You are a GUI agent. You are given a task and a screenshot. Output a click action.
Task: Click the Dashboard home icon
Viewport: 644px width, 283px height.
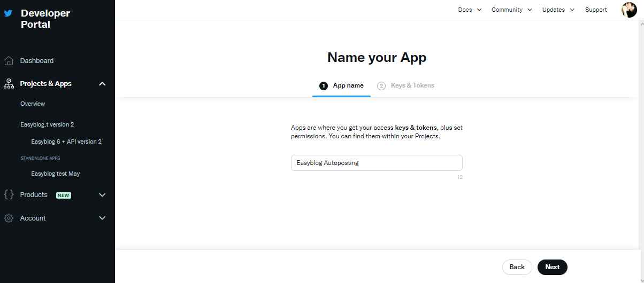pos(9,61)
